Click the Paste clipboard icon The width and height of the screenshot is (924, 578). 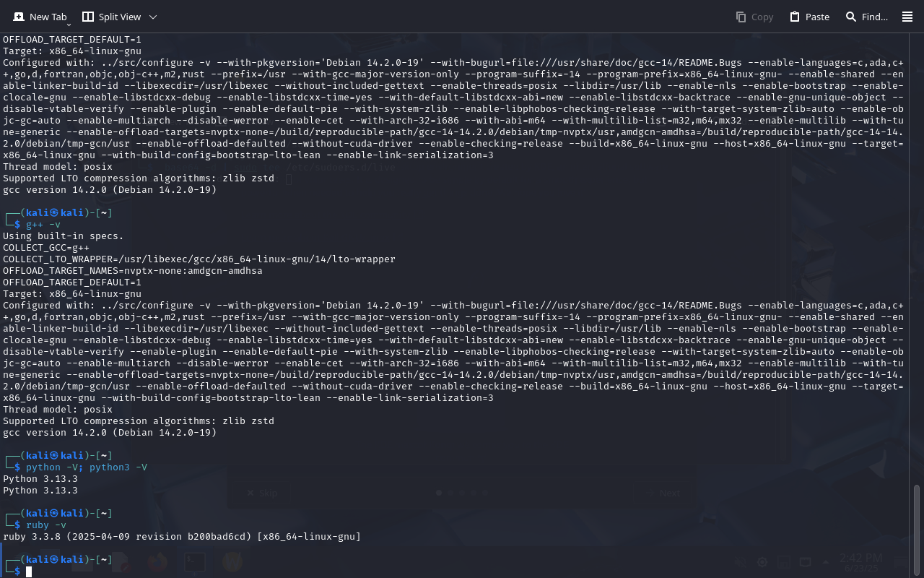tap(795, 17)
